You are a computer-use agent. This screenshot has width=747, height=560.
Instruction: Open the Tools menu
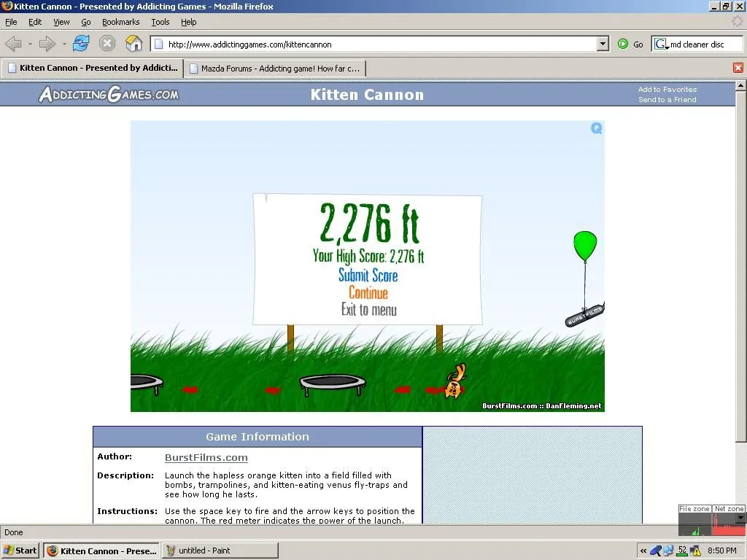click(160, 22)
